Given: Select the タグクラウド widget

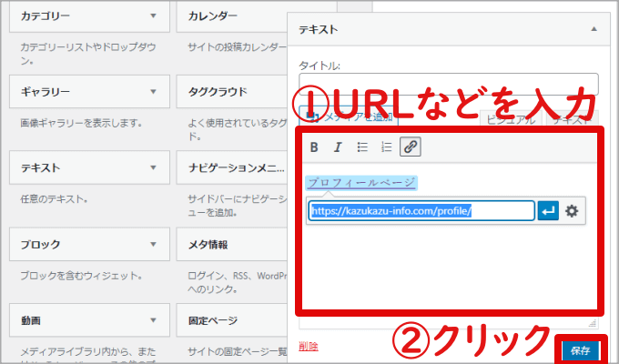Looking at the screenshot, I should point(232,92).
